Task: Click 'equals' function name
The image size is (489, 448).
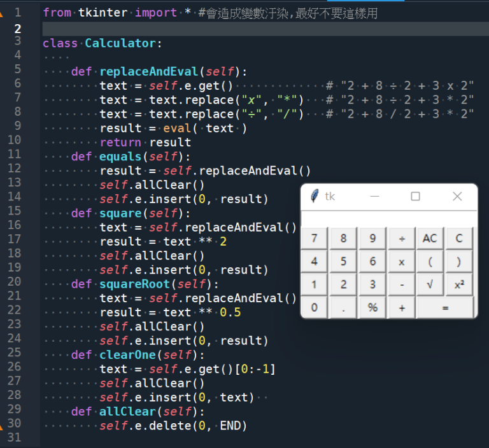Action: click(120, 157)
